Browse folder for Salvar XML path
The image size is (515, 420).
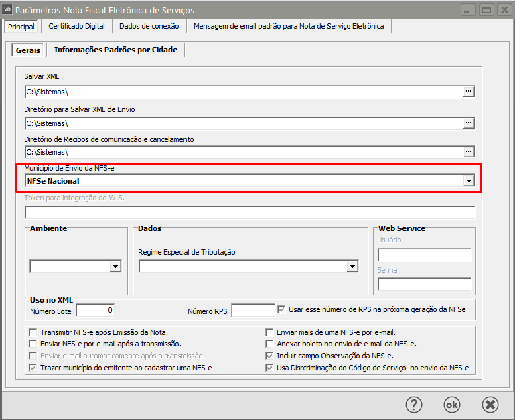[469, 91]
